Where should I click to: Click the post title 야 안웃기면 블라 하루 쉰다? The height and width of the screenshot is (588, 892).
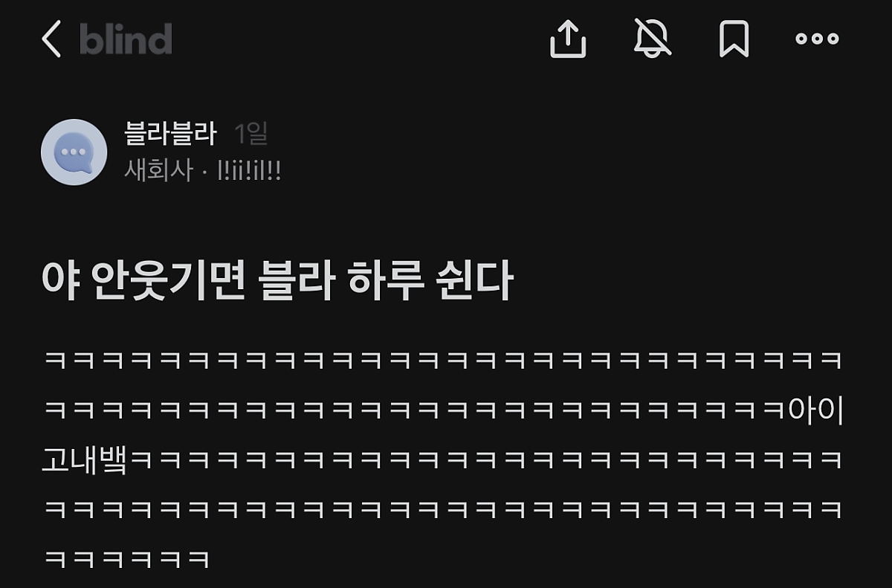(x=277, y=282)
